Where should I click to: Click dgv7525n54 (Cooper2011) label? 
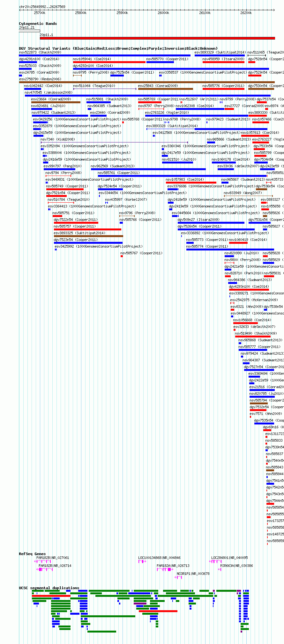point(132,72)
